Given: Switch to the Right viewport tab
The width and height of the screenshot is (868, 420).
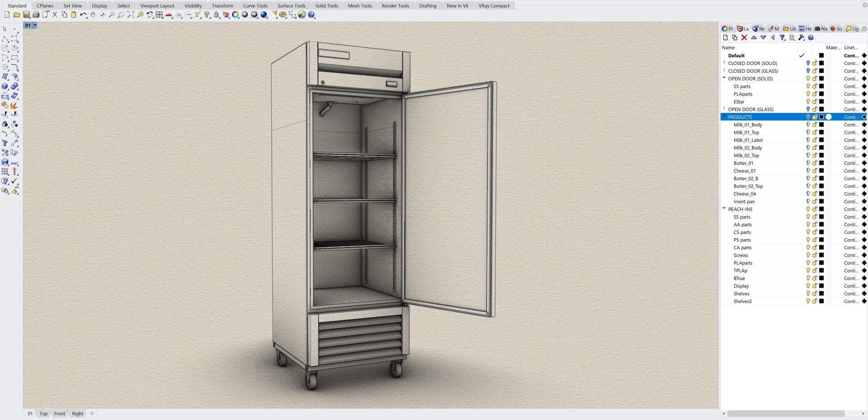Looking at the screenshot, I should tap(77, 414).
